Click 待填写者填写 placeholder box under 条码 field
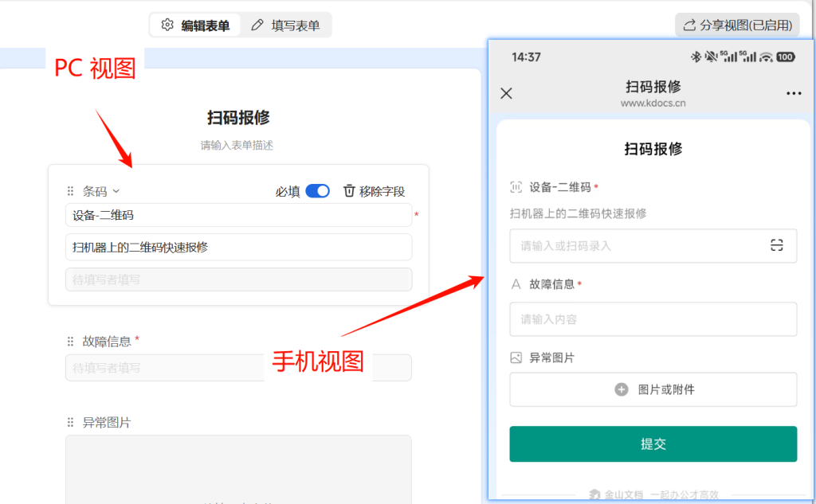816x504 pixels. pyautogui.click(x=239, y=279)
